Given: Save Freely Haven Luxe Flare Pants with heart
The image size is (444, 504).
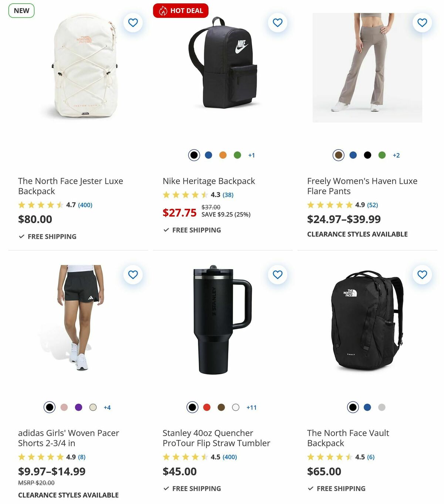Looking at the screenshot, I should 422,23.
